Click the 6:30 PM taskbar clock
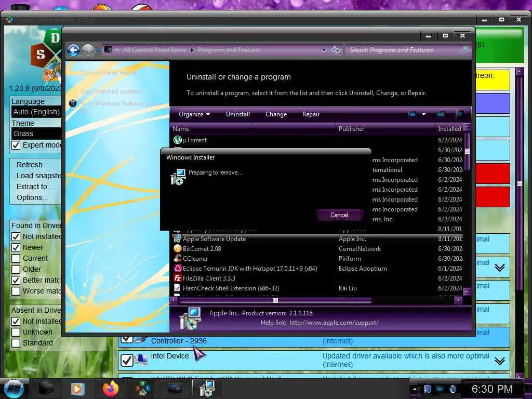This screenshot has height=399, width=532. point(492,389)
